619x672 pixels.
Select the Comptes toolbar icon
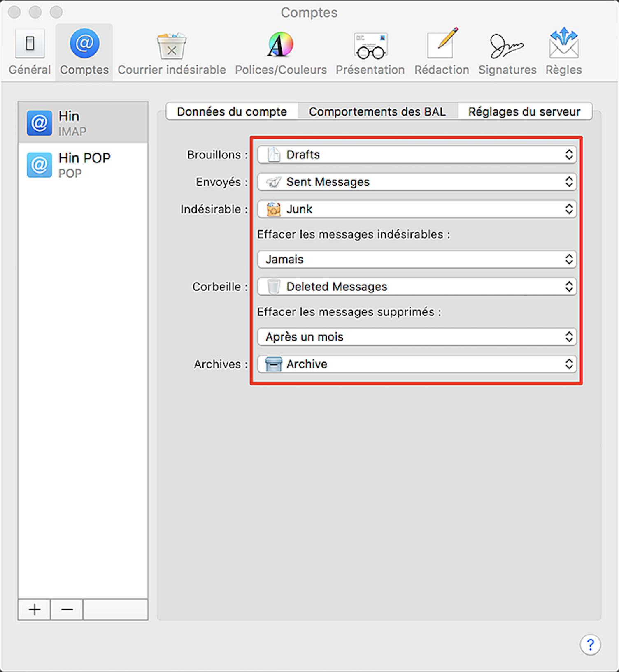(84, 52)
